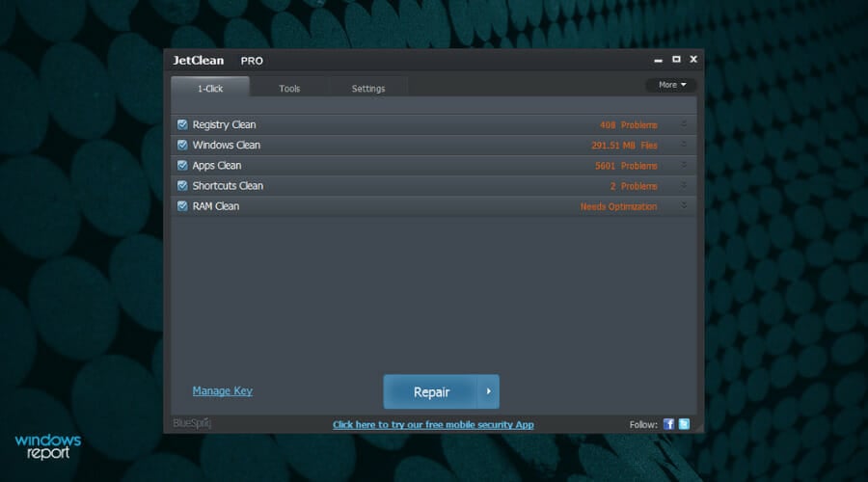Close the JetClean window
This screenshot has width=868, height=482.
(x=693, y=59)
